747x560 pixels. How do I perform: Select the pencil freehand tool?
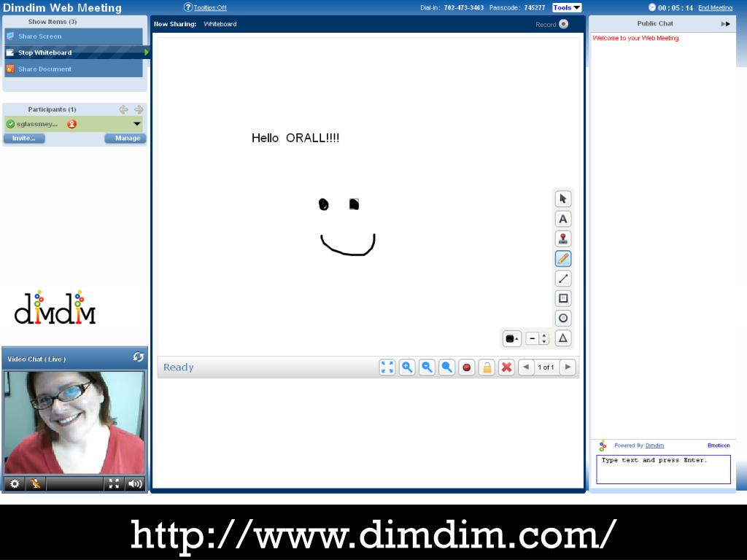tap(562, 259)
